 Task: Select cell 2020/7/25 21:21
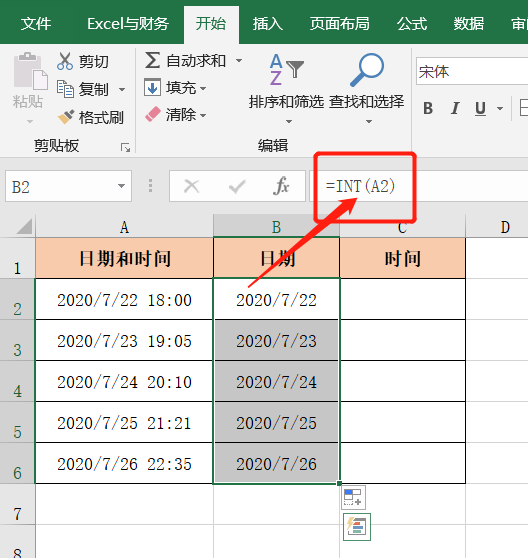click(x=124, y=422)
